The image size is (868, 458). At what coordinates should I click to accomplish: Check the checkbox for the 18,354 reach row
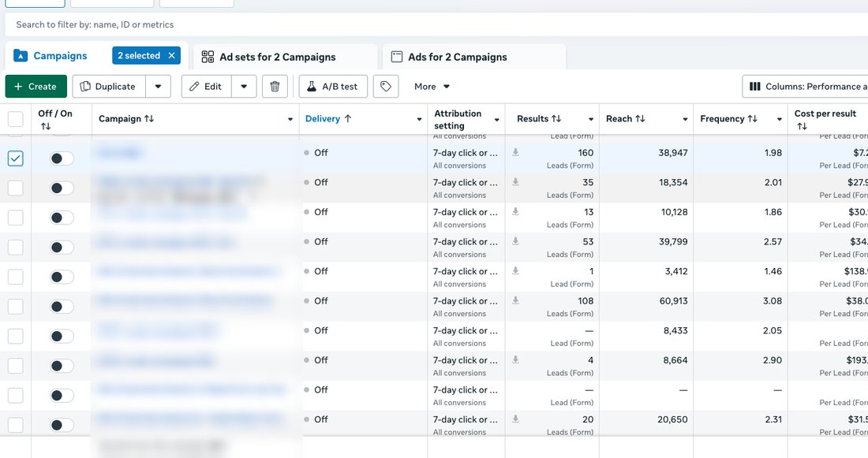coord(16,188)
